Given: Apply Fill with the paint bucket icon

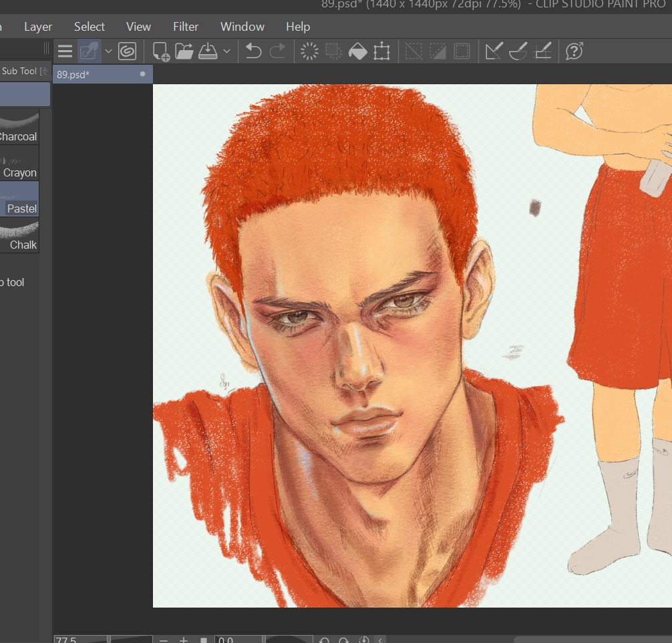Looking at the screenshot, I should (x=357, y=51).
